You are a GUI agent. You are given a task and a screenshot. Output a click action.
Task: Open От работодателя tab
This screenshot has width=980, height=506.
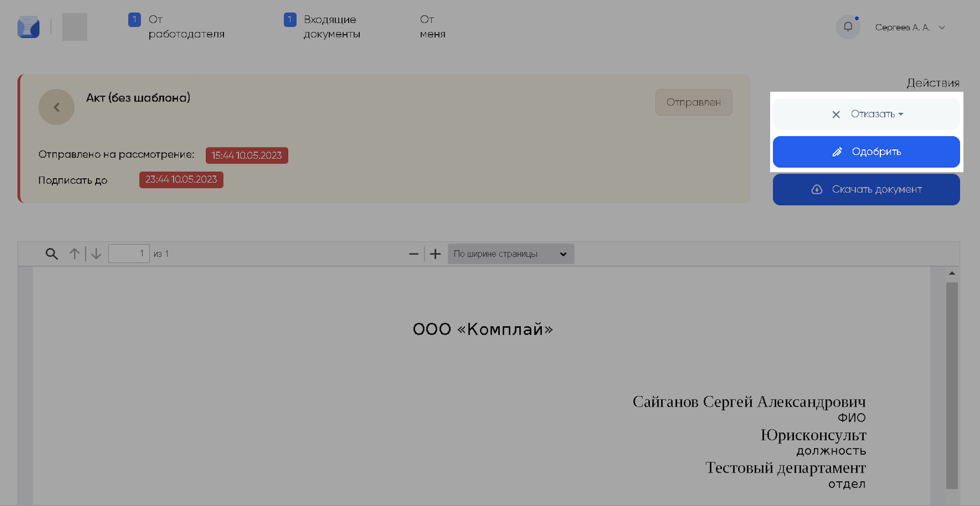click(186, 27)
